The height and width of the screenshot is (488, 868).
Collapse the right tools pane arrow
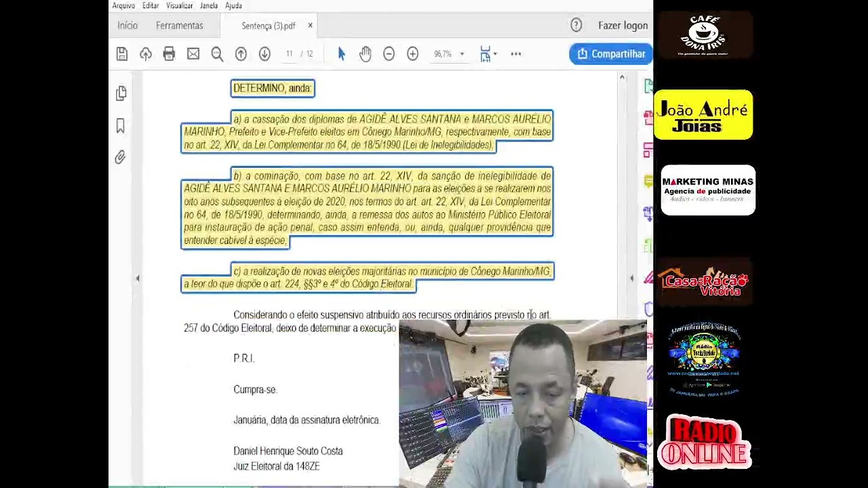632,278
